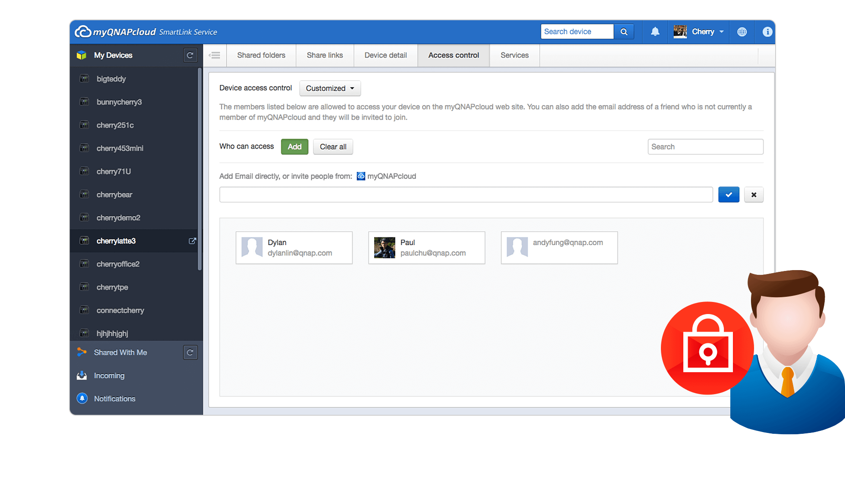
Task: Click Cherry's profile avatar
Action: [680, 31]
